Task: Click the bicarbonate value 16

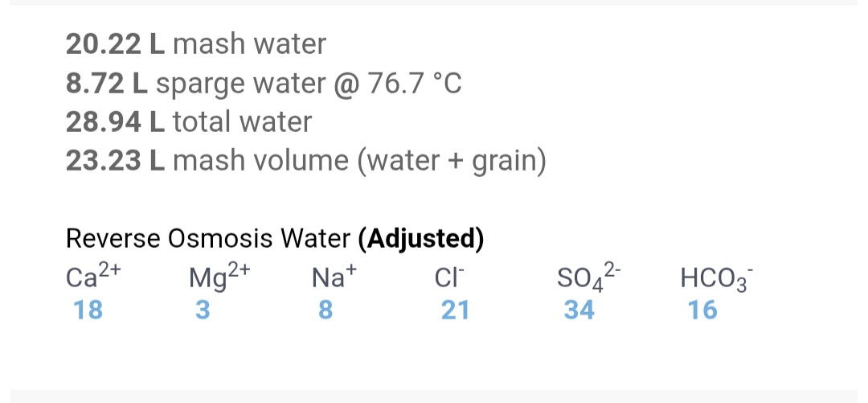Action: tap(702, 310)
